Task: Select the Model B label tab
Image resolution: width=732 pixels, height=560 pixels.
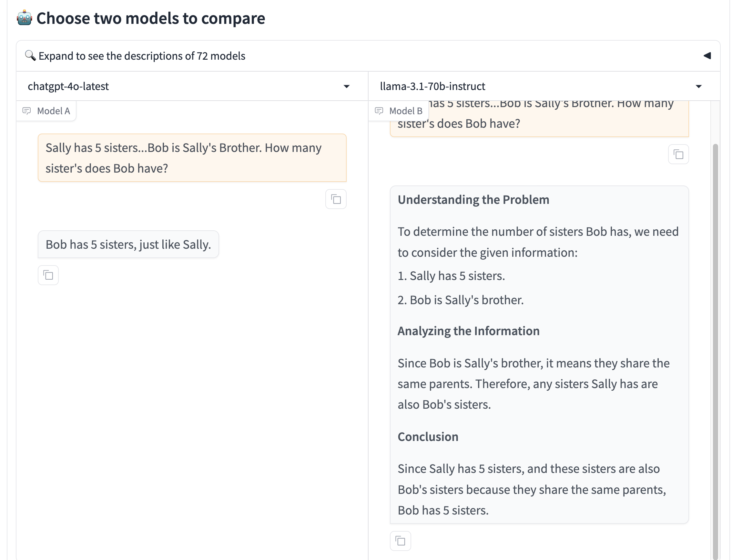Action: coord(398,111)
